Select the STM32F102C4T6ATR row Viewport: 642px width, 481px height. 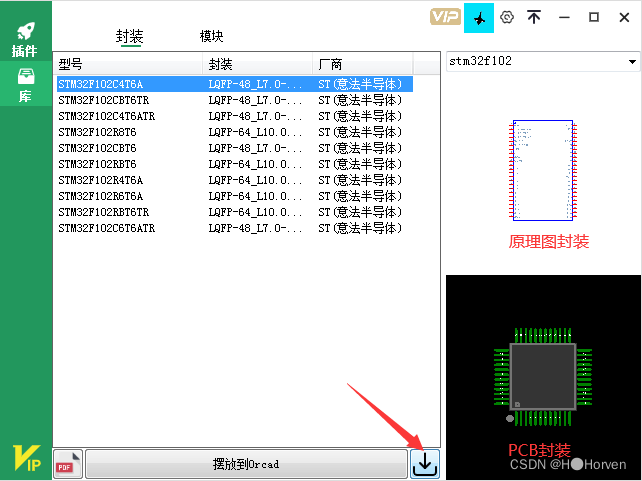(235, 116)
